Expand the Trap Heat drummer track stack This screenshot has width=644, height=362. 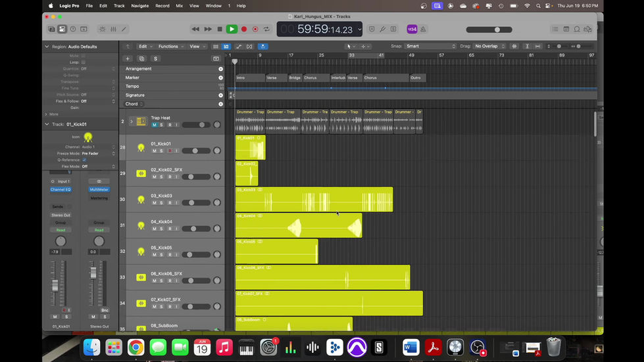point(132,122)
